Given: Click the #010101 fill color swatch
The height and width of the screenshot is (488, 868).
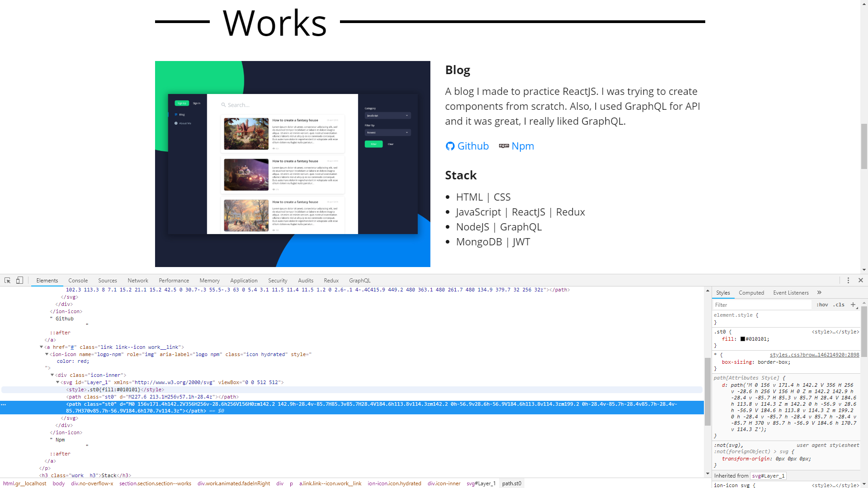Looking at the screenshot, I should [x=742, y=339].
